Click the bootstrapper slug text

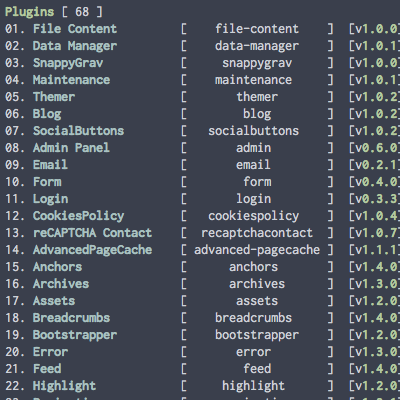257,335
